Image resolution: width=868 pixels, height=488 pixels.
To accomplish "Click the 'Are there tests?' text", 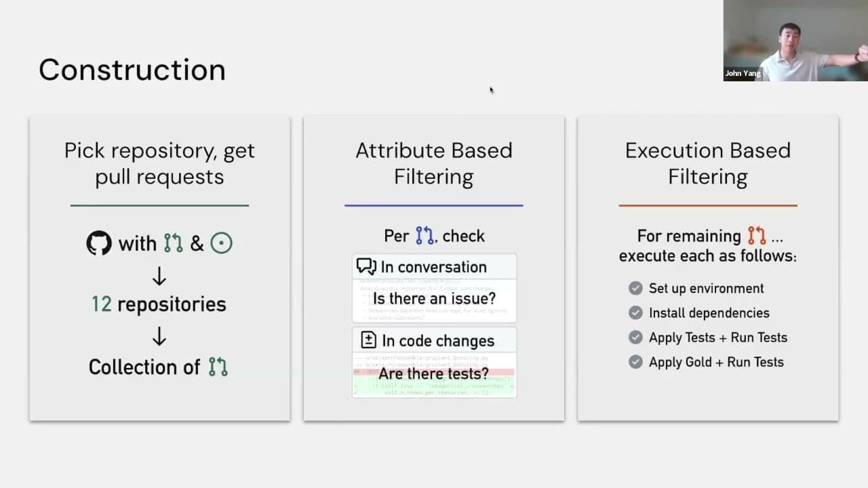I will click(433, 373).
